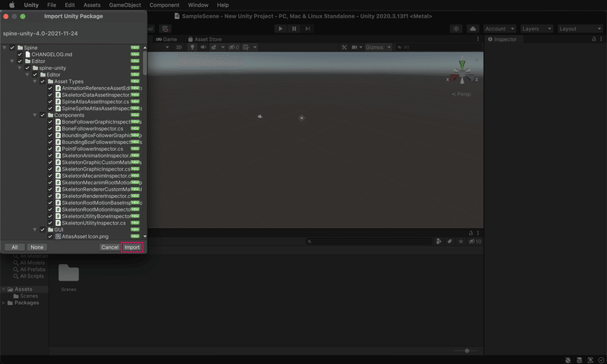Switch to the Game tab
The width and height of the screenshot is (607, 364).
pos(166,39)
